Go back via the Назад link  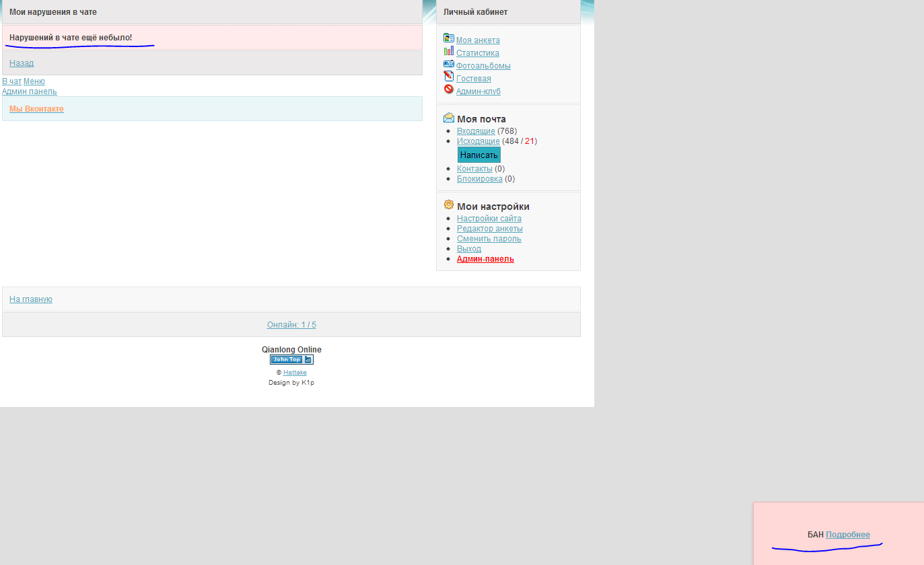22,63
